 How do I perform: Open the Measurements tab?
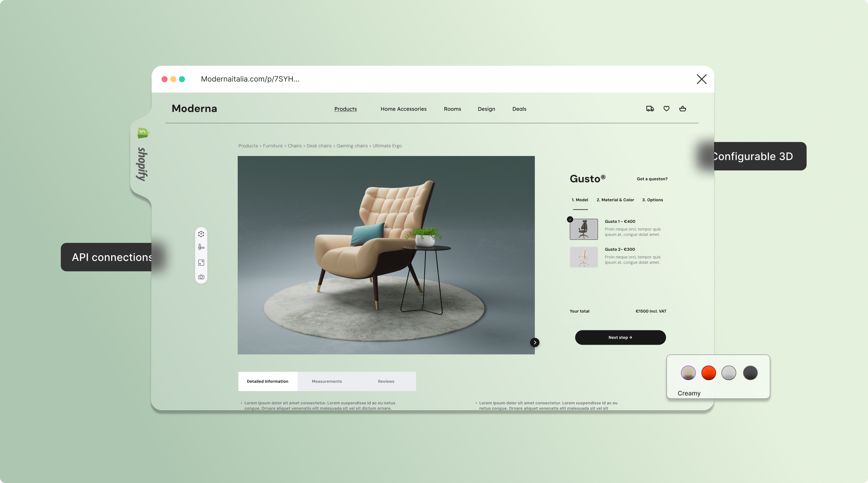[x=327, y=381]
